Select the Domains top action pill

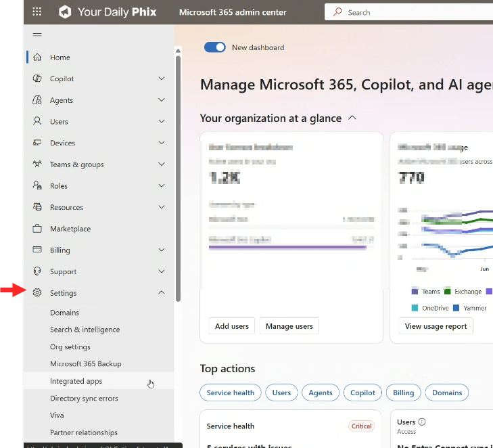447,393
